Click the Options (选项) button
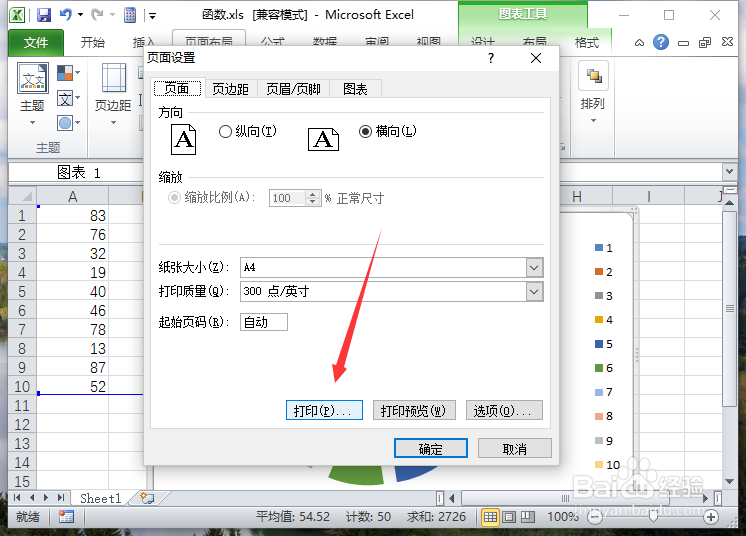 504,410
